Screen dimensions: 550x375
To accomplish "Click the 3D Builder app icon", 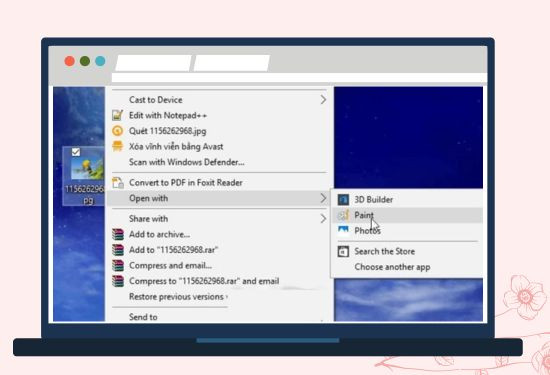I will click(x=343, y=200).
